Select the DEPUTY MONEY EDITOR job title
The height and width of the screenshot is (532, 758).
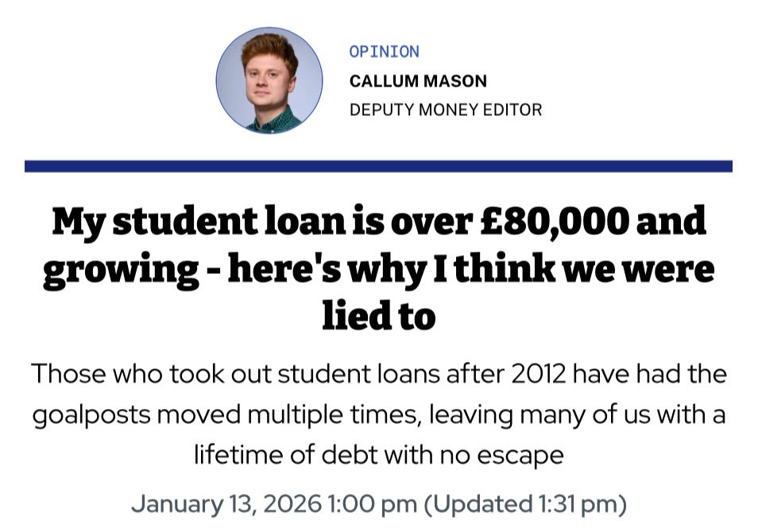pyautogui.click(x=446, y=110)
